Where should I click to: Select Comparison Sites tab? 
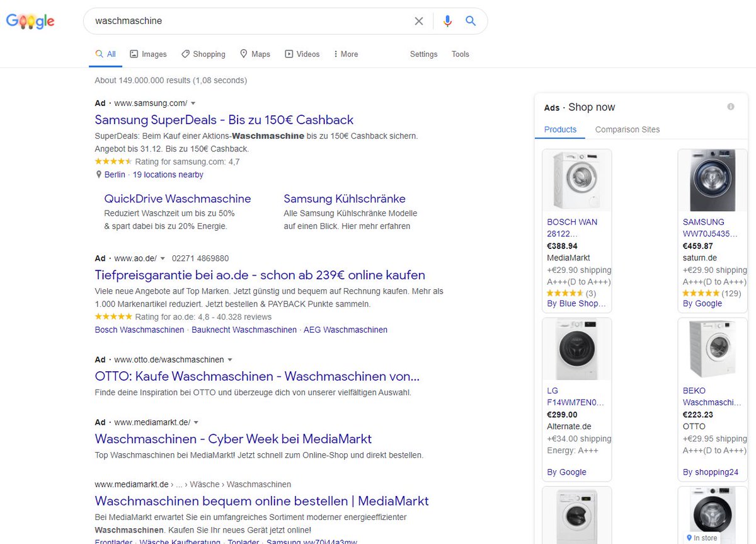click(x=627, y=130)
